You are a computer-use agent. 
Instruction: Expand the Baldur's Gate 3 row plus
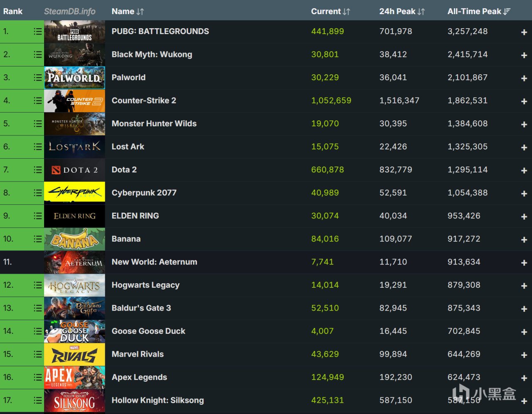(x=524, y=309)
